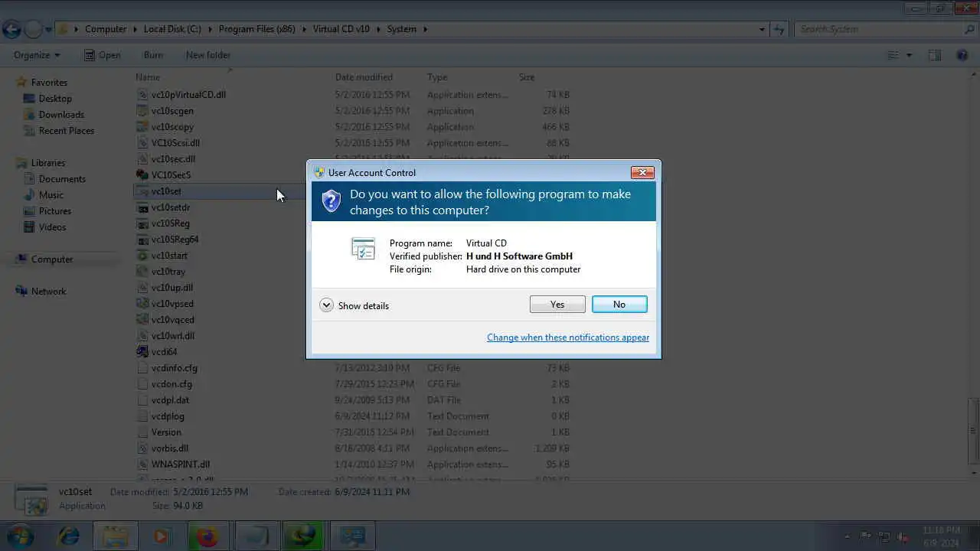Click the VC10SecS file icon
The width and height of the screenshot is (980, 551).
pos(142,175)
